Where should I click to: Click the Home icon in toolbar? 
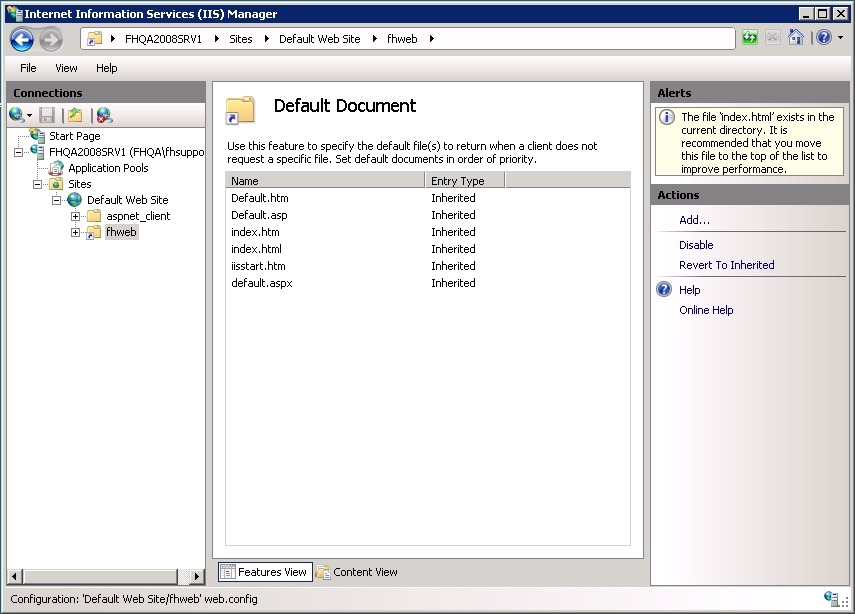pyautogui.click(x=796, y=38)
